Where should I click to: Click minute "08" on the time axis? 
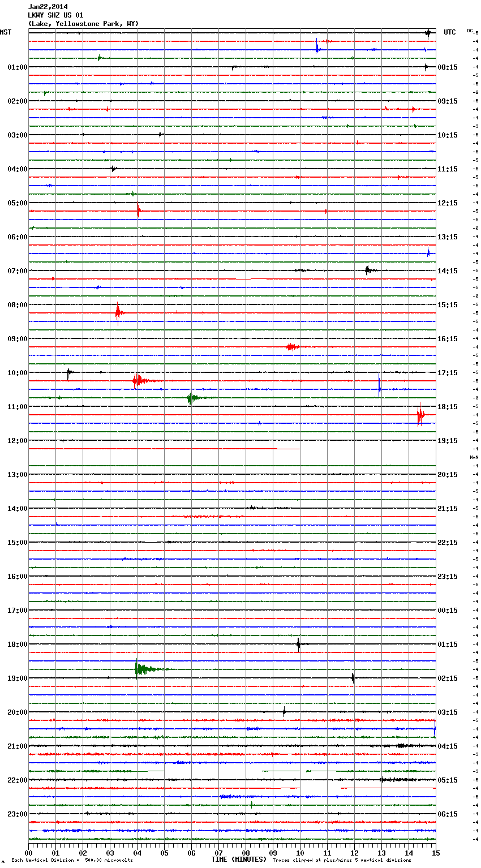[246, 853]
